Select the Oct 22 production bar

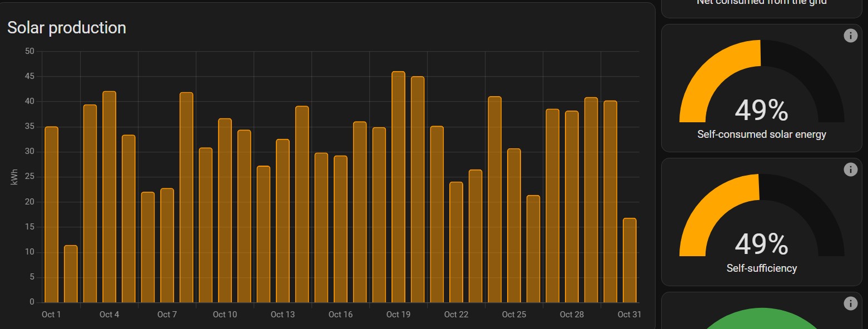click(457, 242)
